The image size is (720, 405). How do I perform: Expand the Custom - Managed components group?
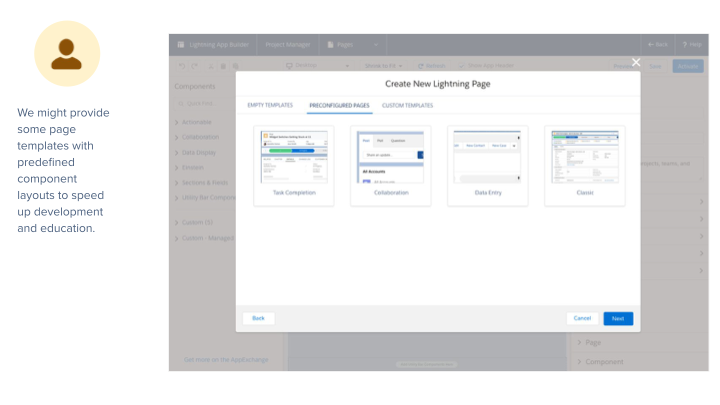pos(210,238)
